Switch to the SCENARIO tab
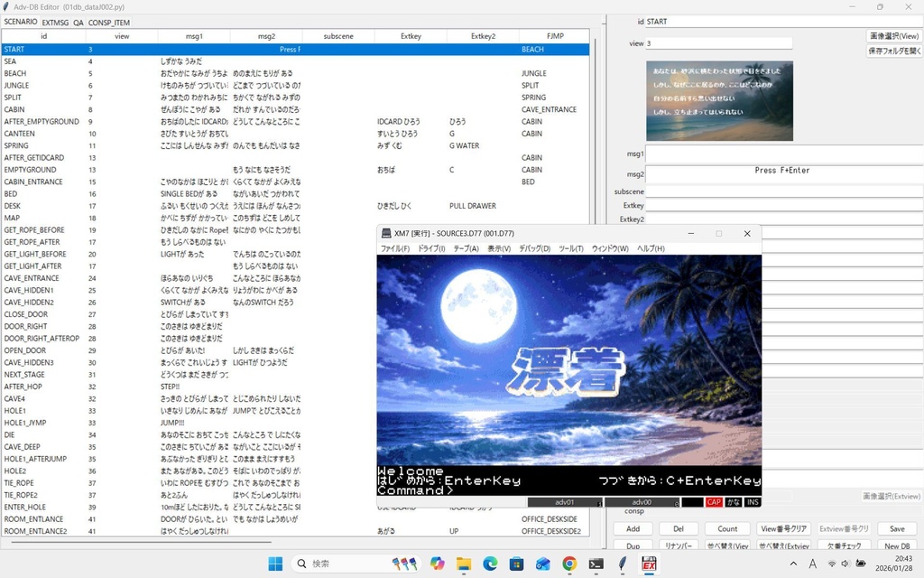924x578 pixels. pyautogui.click(x=21, y=22)
